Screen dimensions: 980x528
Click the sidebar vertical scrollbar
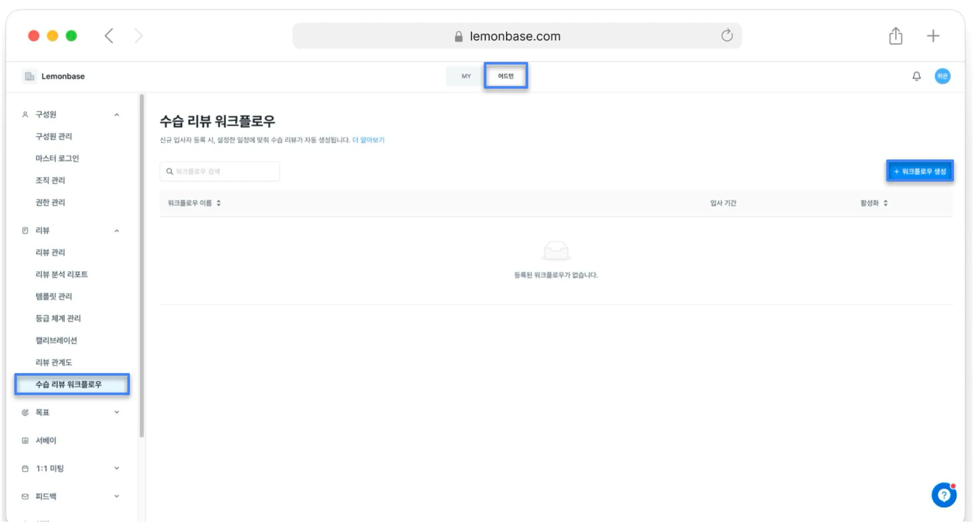click(x=142, y=266)
